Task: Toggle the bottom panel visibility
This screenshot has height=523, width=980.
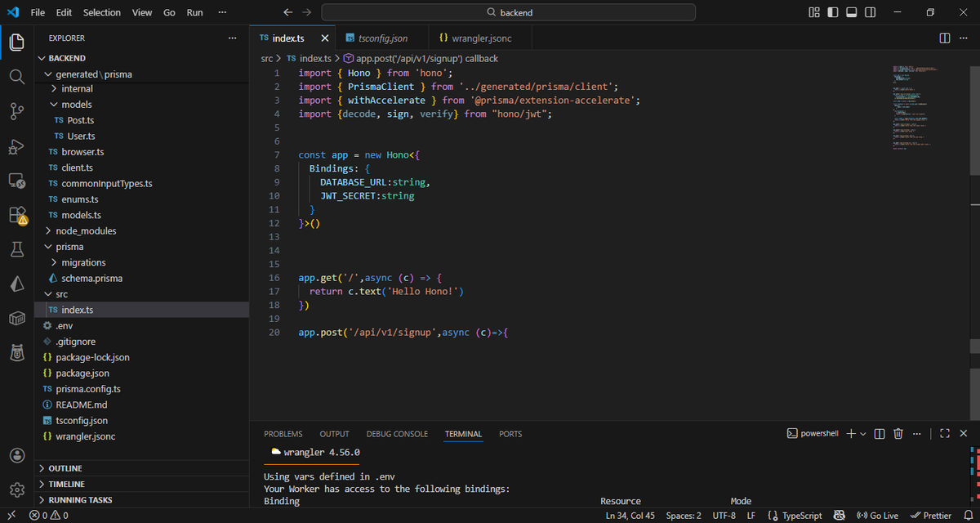Action: [852, 12]
